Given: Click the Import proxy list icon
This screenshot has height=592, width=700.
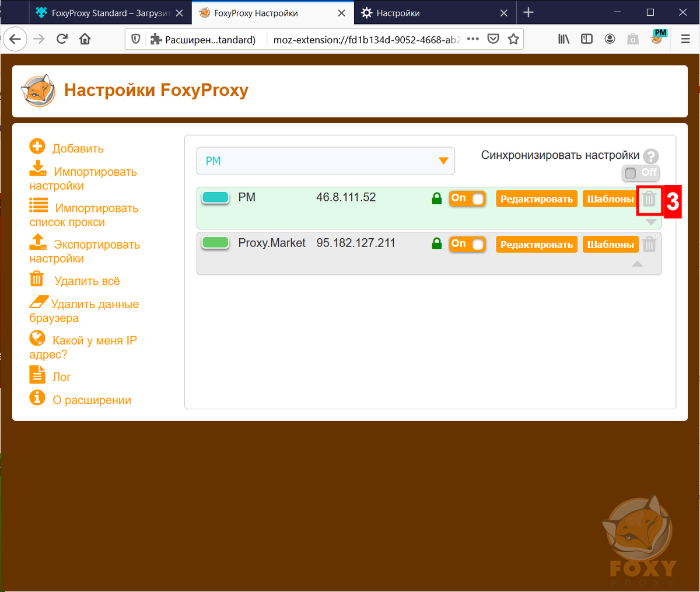Looking at the screenshot, I should [38, 205].
